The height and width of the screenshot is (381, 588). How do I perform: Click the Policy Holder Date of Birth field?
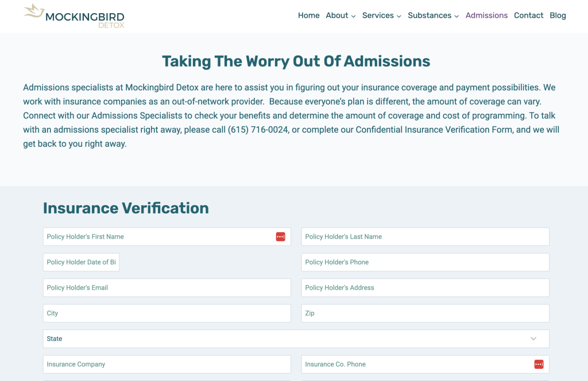(81, 262)
